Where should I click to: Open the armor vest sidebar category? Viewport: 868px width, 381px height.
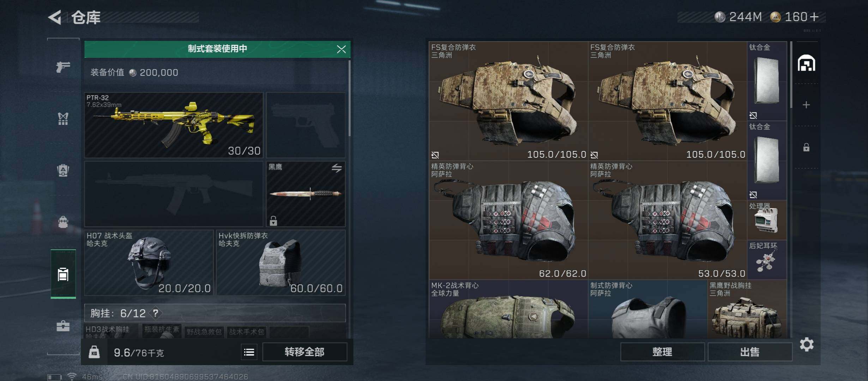63,119
